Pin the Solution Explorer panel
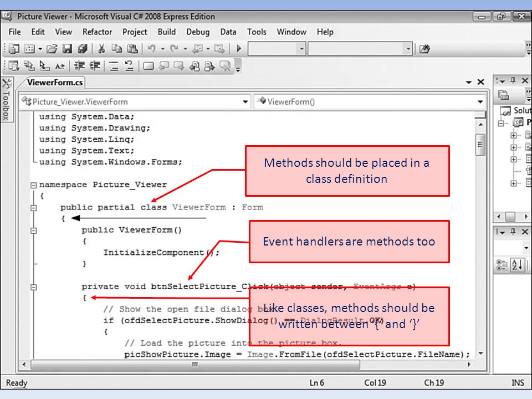Image resolution: width=532 pixels, height=399 pixels. tap(513, 81)
